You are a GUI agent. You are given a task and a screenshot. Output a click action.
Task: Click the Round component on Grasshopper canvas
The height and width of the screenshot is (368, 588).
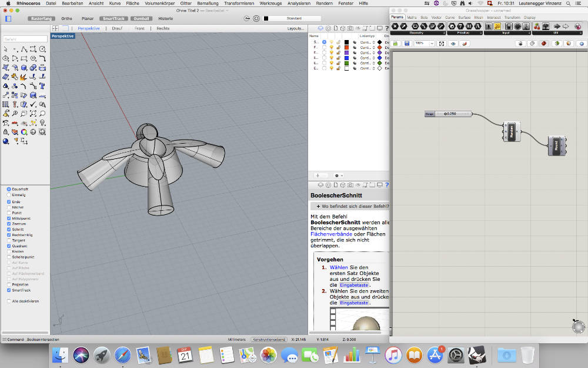pyautogui.click(x=557, y=145)
